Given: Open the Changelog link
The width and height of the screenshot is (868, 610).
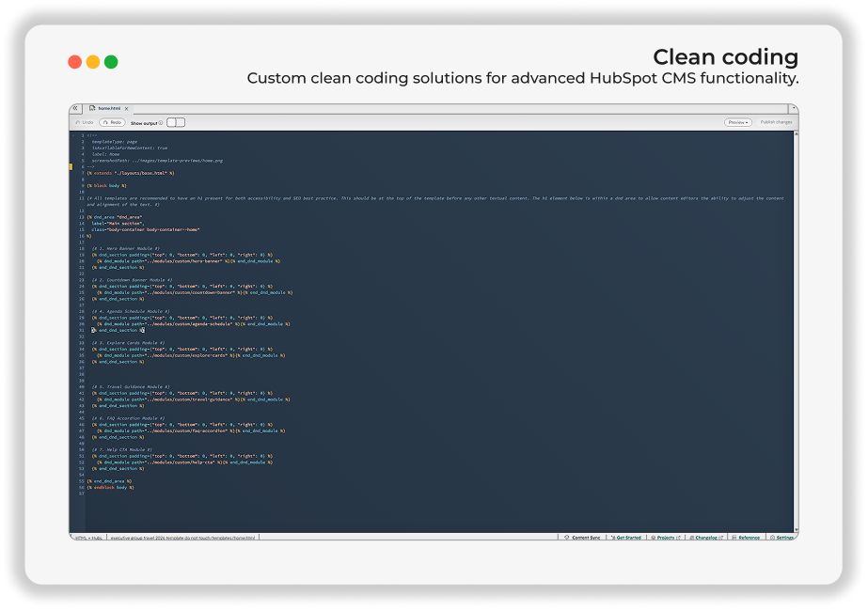Looking at the screenshot, I should (x=706, y=538).
